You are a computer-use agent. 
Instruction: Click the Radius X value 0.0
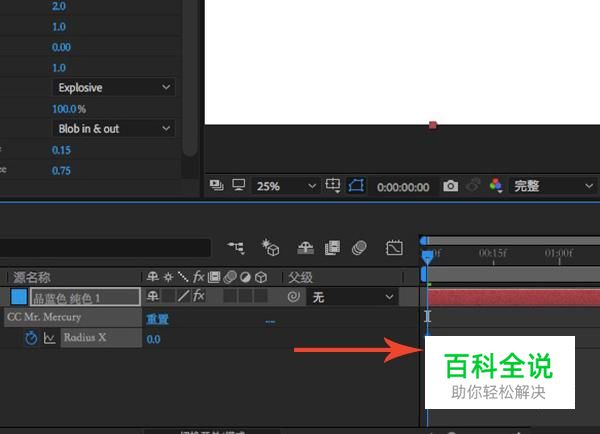[x=153, y=339]
